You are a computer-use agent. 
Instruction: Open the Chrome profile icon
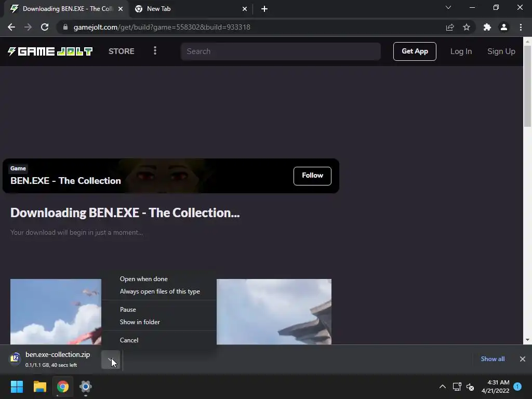pyautogui.click(x=504, y=27)
